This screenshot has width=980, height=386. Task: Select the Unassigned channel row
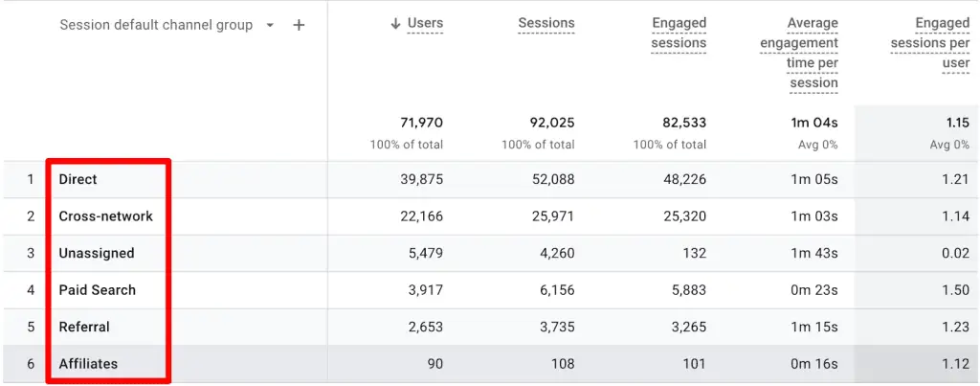pyautogui.click(x=97, y=254)
